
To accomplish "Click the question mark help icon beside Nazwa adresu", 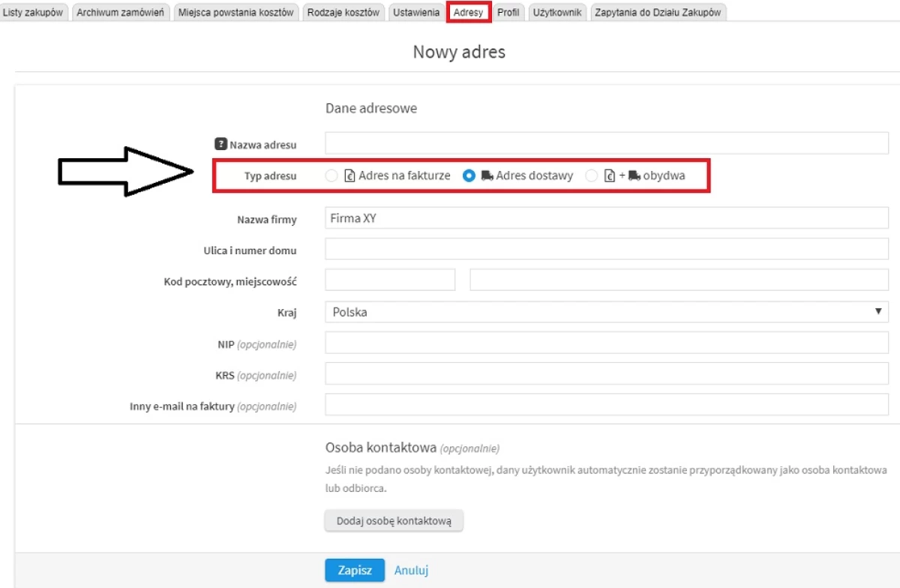I will click(220, 144).
